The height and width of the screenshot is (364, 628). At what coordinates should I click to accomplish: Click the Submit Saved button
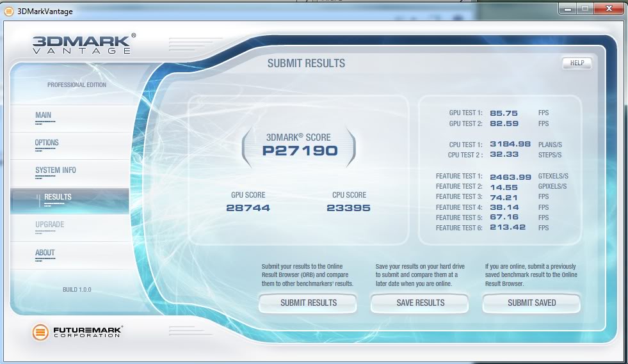[x=531, y=303]
